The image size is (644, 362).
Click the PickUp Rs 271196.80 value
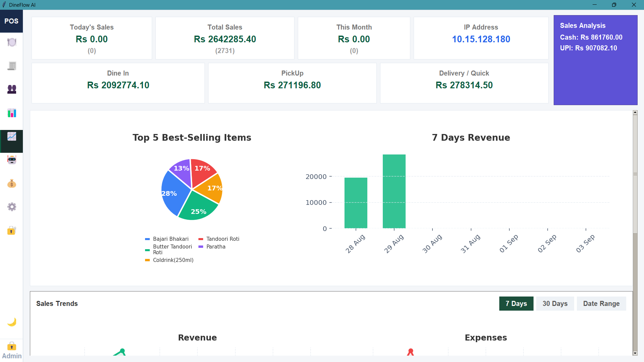292,85
